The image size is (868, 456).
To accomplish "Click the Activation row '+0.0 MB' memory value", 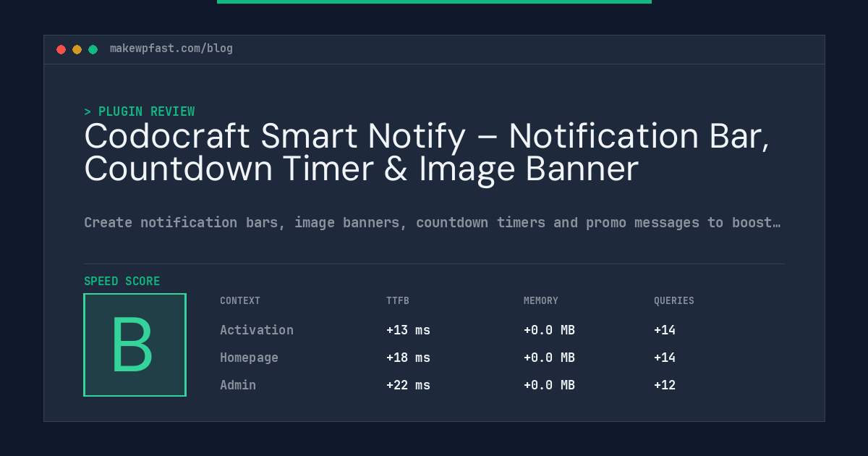I will coord(549,330).
